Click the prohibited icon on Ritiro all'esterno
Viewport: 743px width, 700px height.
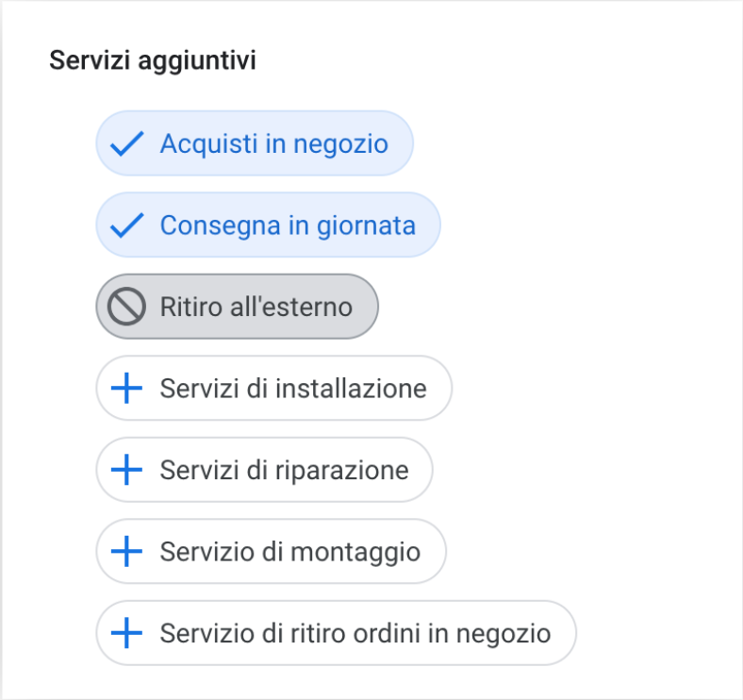coord(126,307)
